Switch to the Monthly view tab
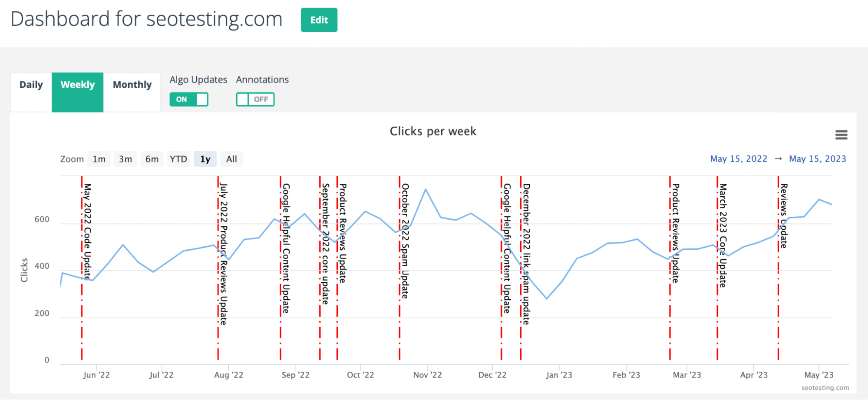This screenshot has width=868, height=400. point(132,85)
